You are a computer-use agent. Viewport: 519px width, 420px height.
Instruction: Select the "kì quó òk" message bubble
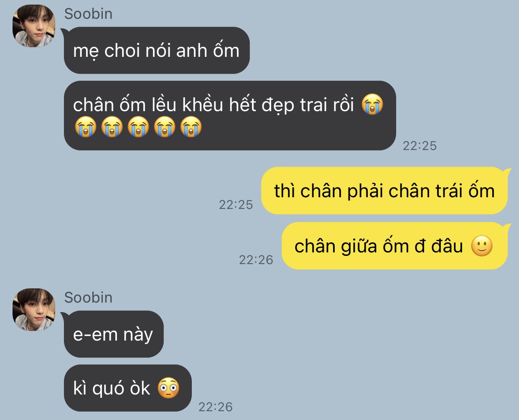coord(127,388)
